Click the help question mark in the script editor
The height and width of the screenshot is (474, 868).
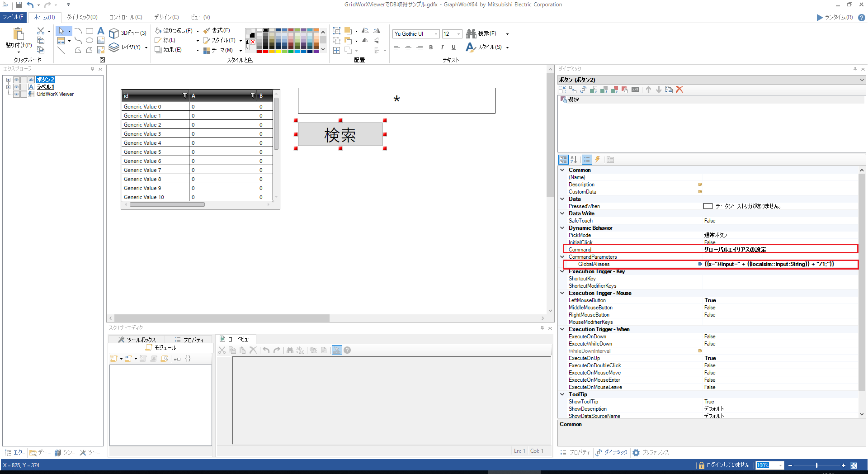coord(347,350)
